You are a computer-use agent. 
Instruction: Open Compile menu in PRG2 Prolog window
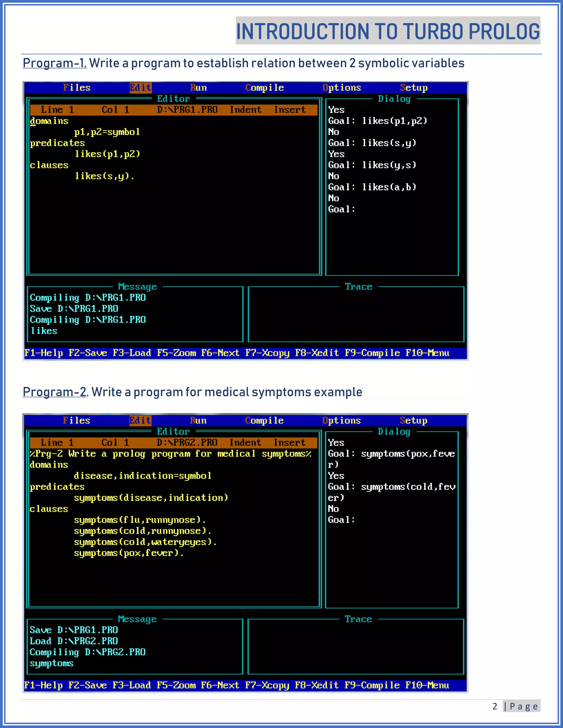[x=264, y=420]
